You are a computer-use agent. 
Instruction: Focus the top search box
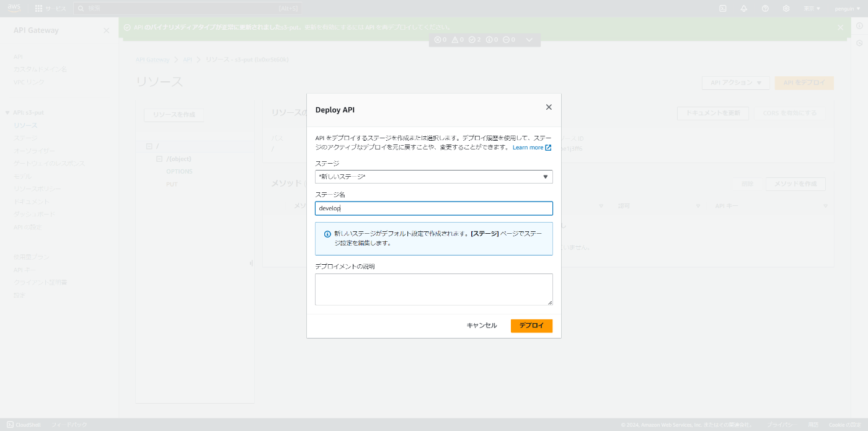click(x=187, y=9)
